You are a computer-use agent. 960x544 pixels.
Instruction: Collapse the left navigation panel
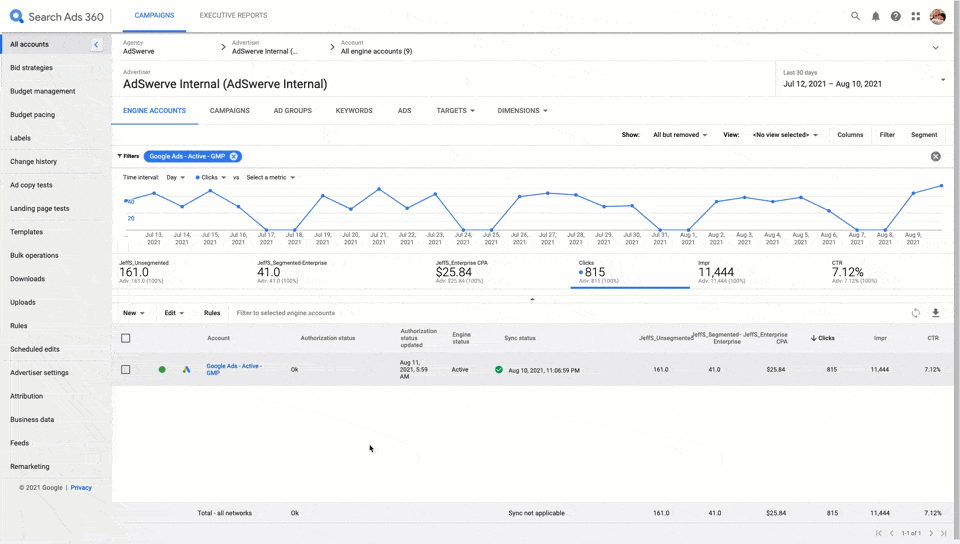click(96, 44)
